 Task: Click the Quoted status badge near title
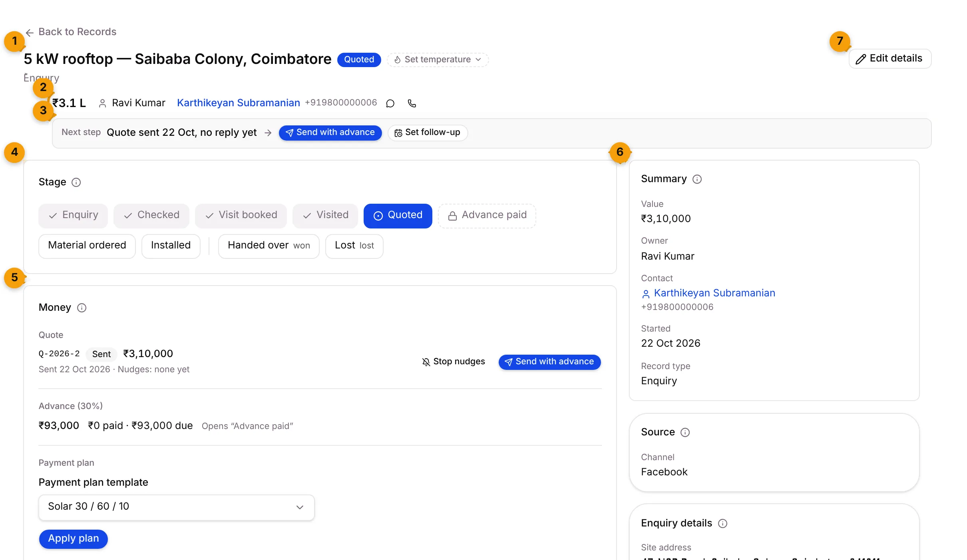click(x=359, y=60)
